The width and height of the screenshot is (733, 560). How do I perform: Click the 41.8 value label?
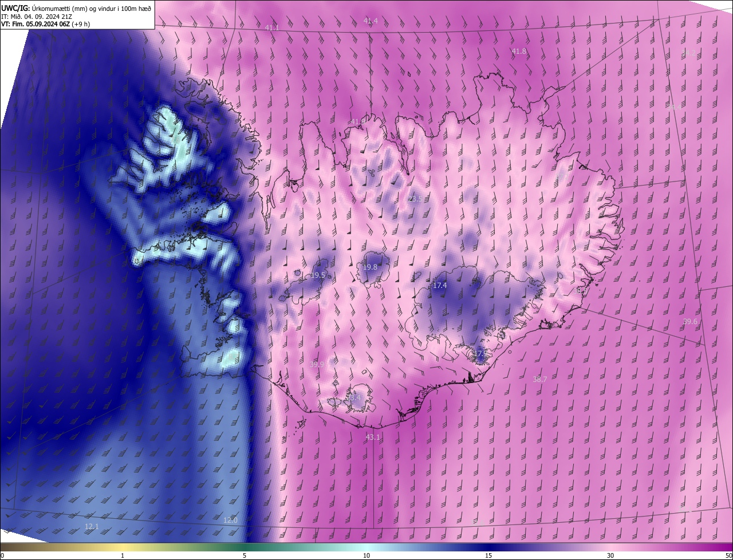519,52
